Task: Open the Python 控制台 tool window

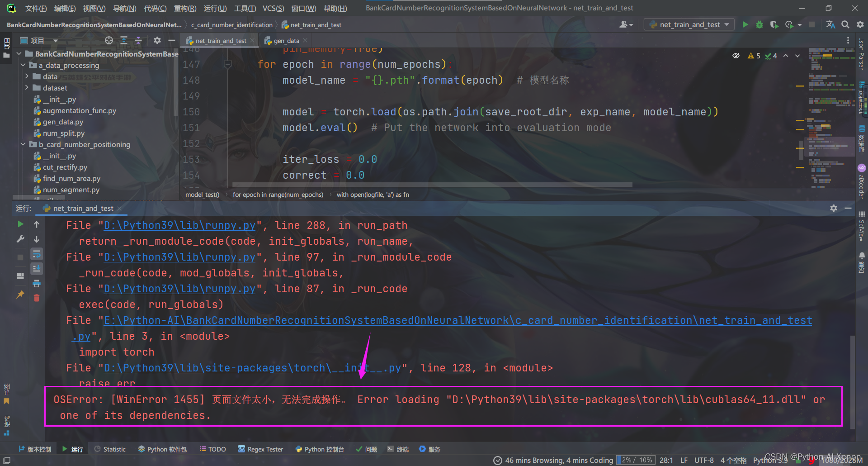Action: (x=320, y=449)
